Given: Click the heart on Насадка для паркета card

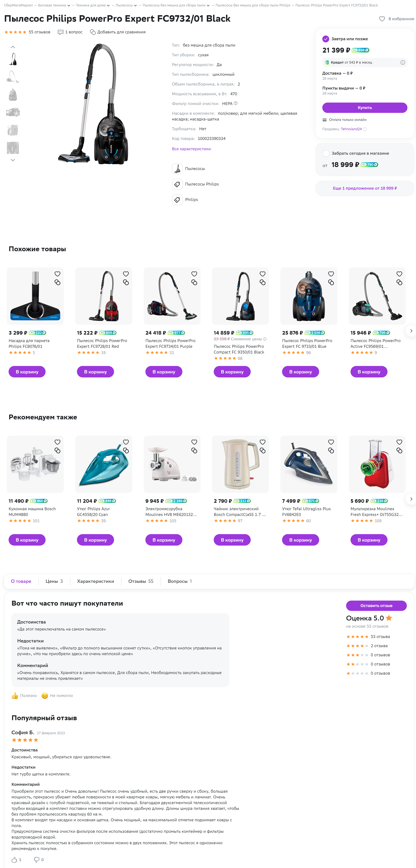Looking at the screenshot, I should (57, 274).
